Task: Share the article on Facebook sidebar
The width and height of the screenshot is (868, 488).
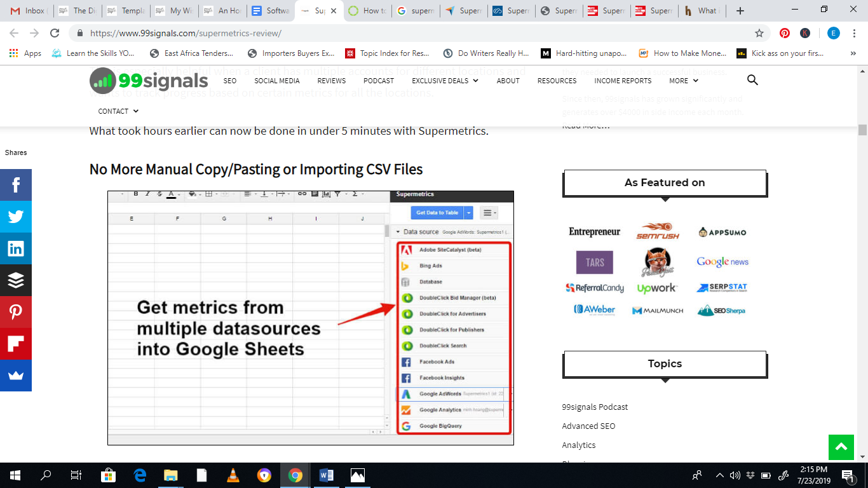Action: pos(16,185)
